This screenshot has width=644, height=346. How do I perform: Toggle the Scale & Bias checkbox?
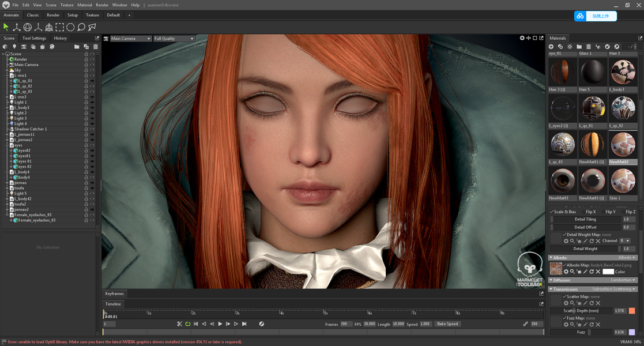(552, 212)
